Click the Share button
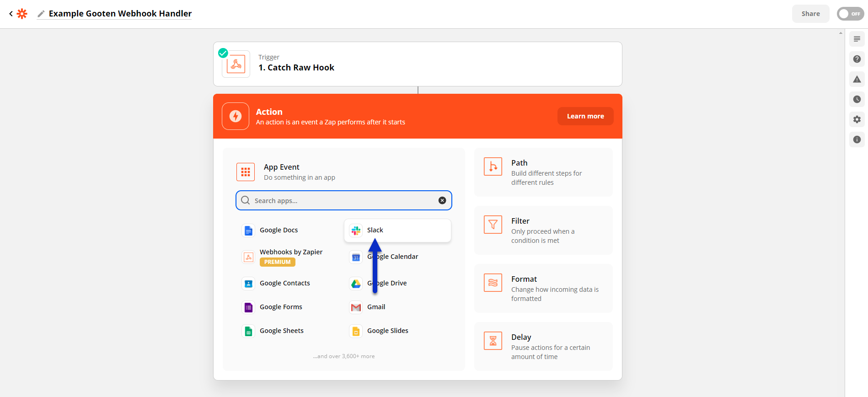 coord(810,14)
